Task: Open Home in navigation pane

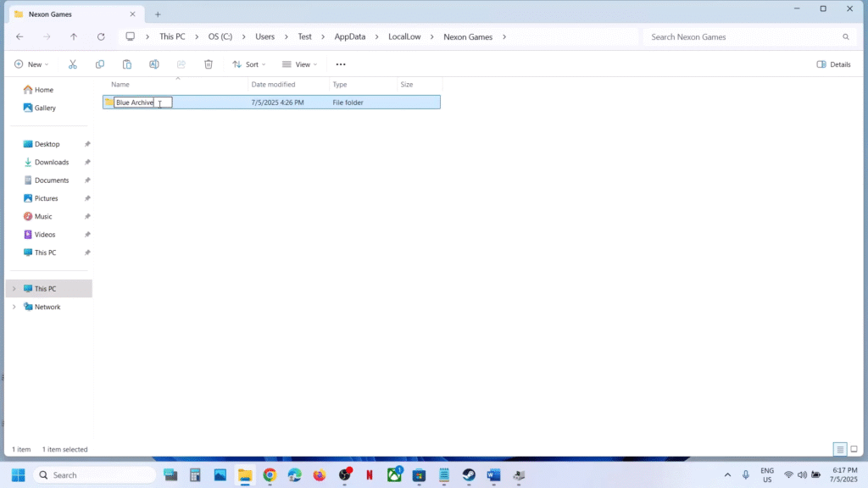Action: (38, 90)
